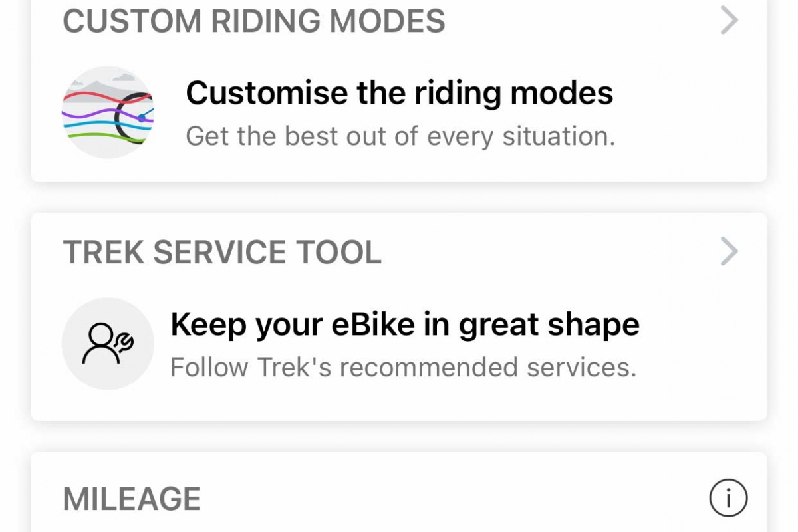Open "Customise the riding modes"

399,93
